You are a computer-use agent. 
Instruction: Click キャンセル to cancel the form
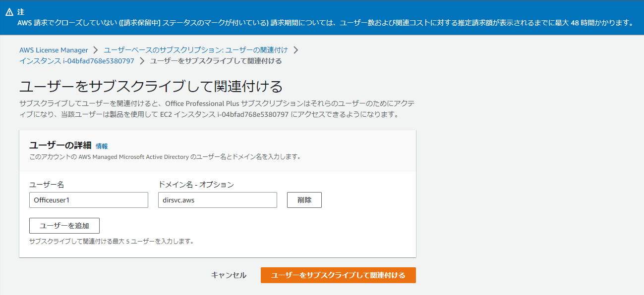pos(229,275)
